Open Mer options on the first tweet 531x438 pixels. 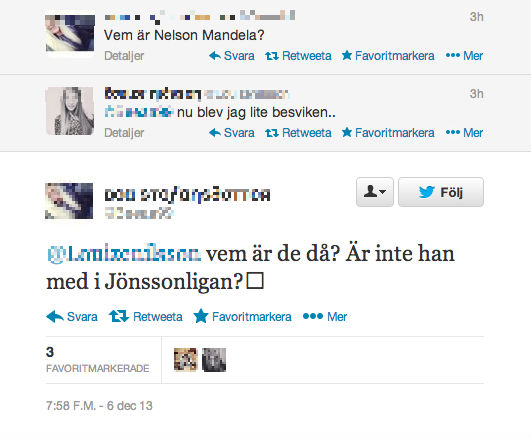click(x=464, y=56)
